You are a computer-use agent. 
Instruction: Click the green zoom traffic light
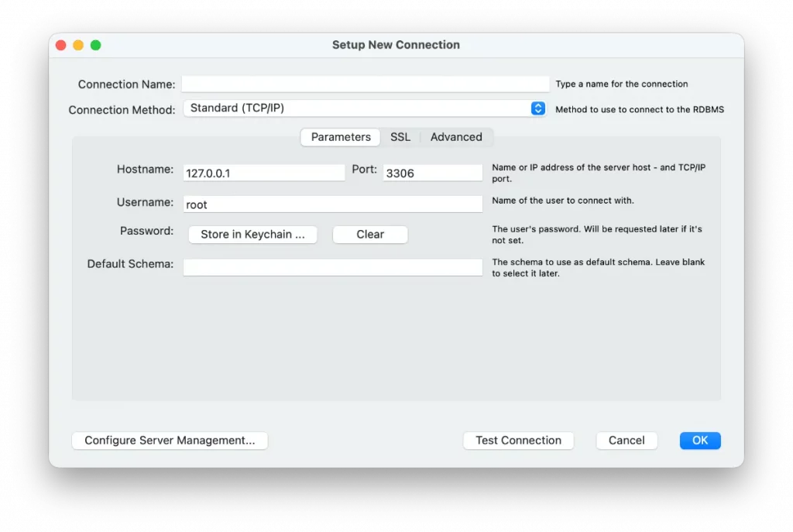[95, 45]
